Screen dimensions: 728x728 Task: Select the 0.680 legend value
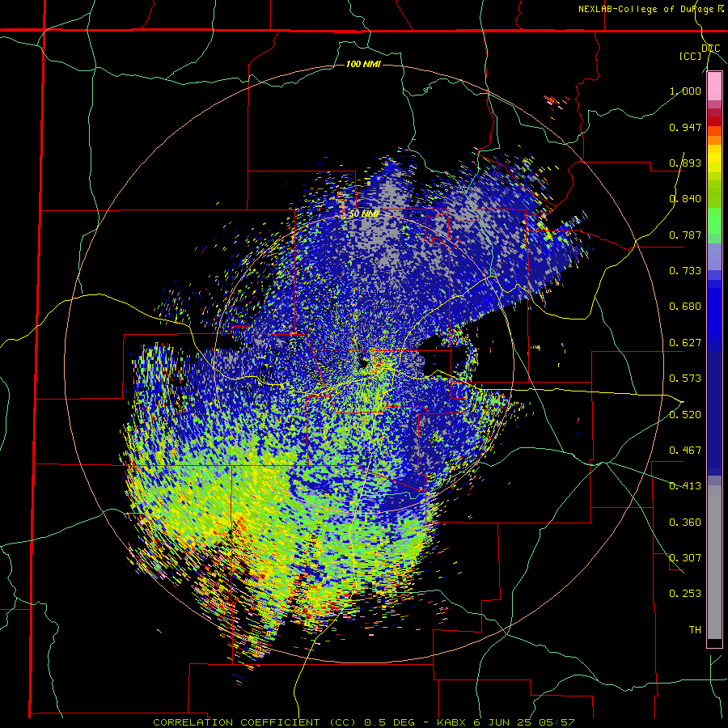(x=685, y=307)
